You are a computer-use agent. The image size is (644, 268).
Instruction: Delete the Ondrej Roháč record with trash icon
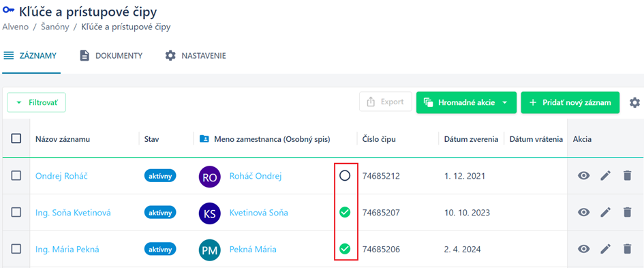tap(627, 176)
